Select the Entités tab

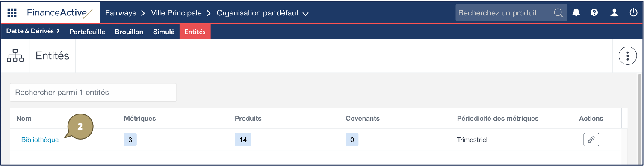click(195, 32)
